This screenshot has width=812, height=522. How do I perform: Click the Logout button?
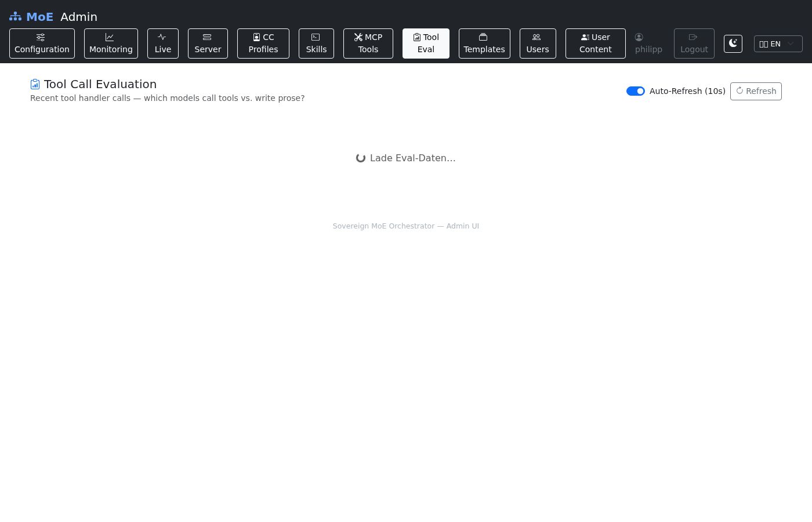point(694,43)
